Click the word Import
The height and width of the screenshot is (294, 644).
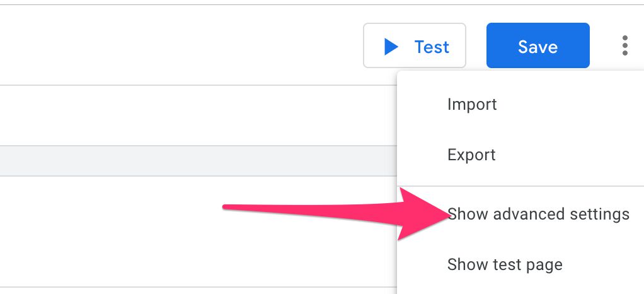click(x=472, y=105)
